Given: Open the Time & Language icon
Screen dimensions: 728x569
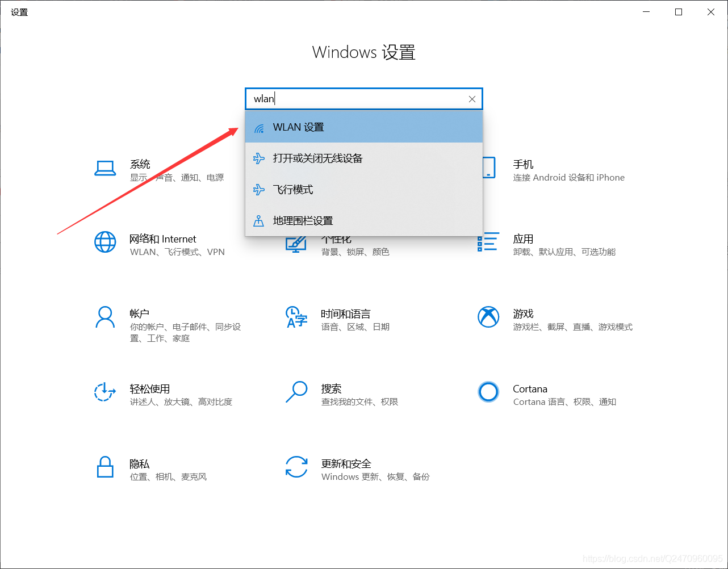Looking at the screenshot, I should (296, 317).
